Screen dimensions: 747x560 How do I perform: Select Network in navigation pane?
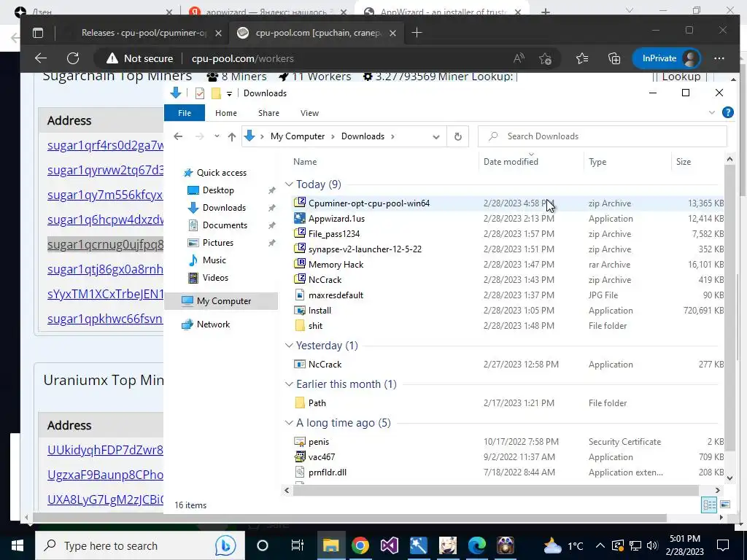[x=213, y=324]
